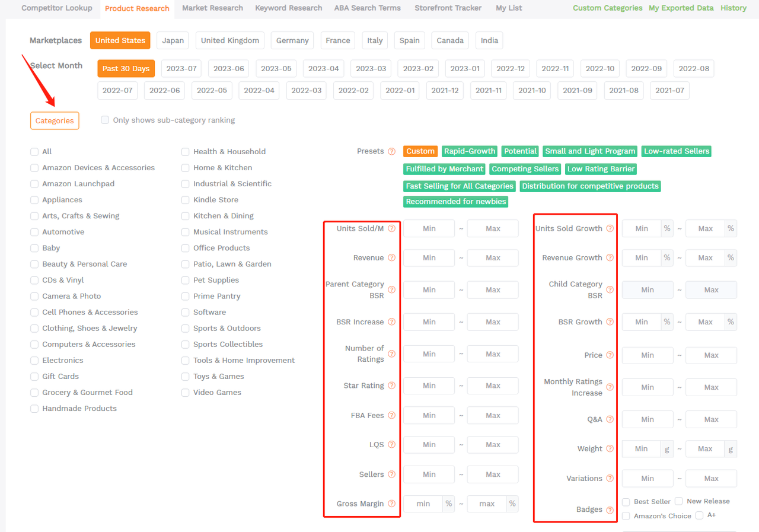Image resolution: width=759 pixels, height=532 pixels.
Task: Select Arts, Crafts & Sewing category checkbox
Action: coord(34,216)
